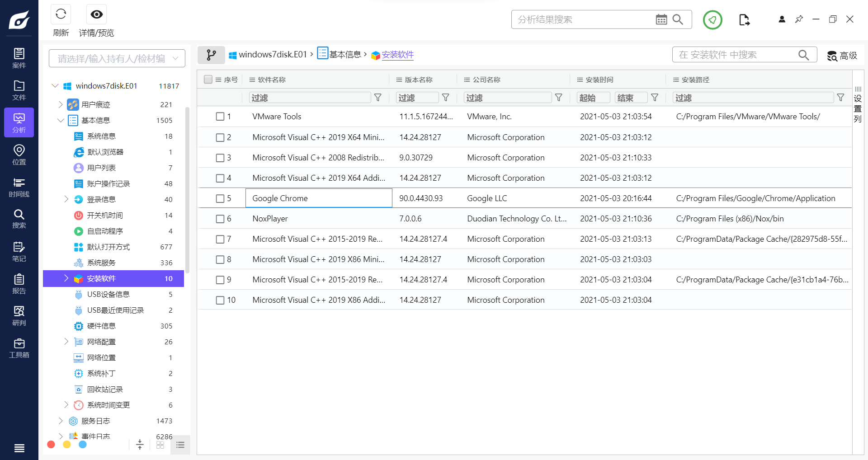868x460 pixels.
Task: Expand the 服务日志 tree node
Action: pyautogui.click(x=61, y=421)
